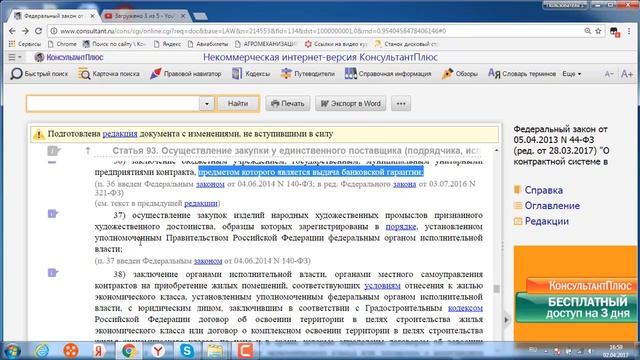Switch to the YouTube Загружено browser tab
The width and height of the screenshot is (640, 360).
coord(144,16)
